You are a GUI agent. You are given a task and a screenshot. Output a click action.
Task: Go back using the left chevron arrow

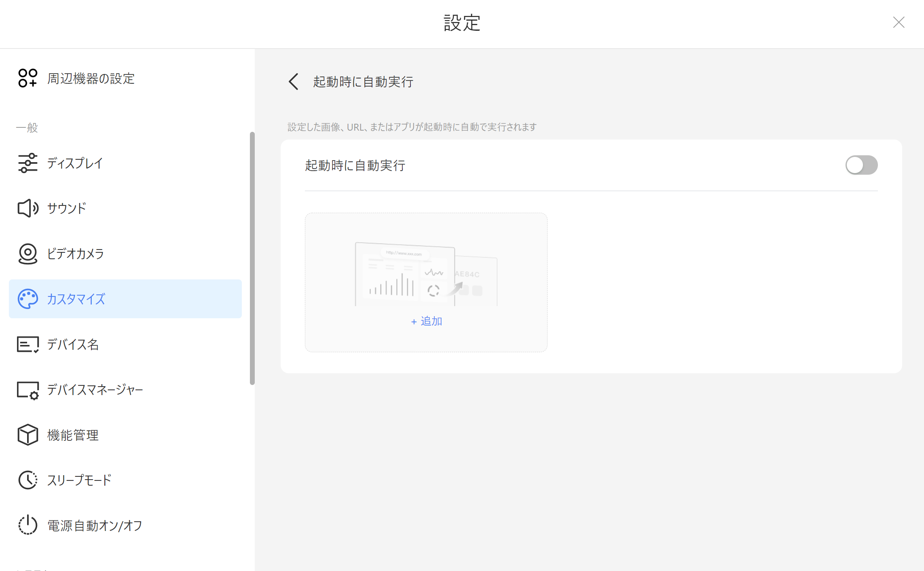(x=294, y=82)
